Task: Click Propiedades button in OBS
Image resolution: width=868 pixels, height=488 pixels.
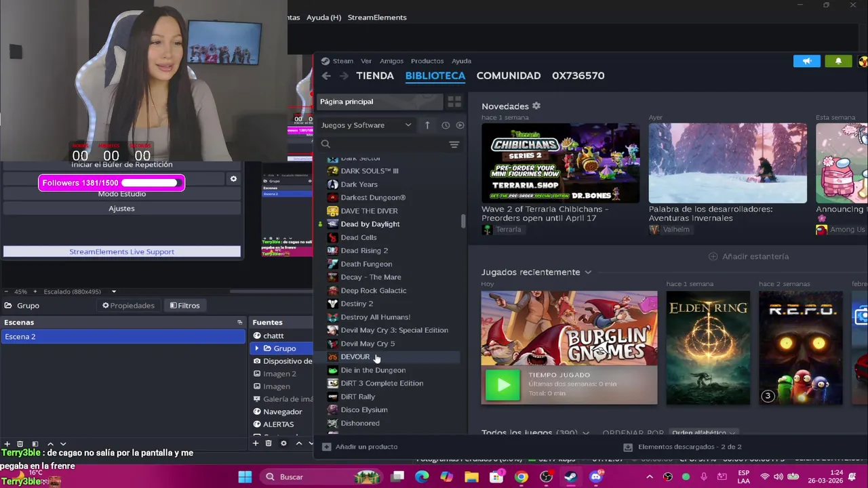Action: pyautogui.click(x=128, y=306)
